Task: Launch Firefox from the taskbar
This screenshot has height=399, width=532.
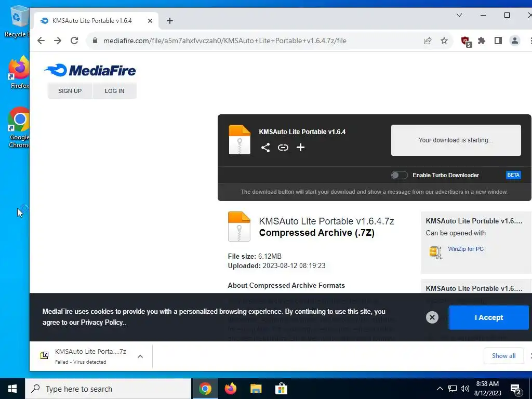Action: coord(231,389)
